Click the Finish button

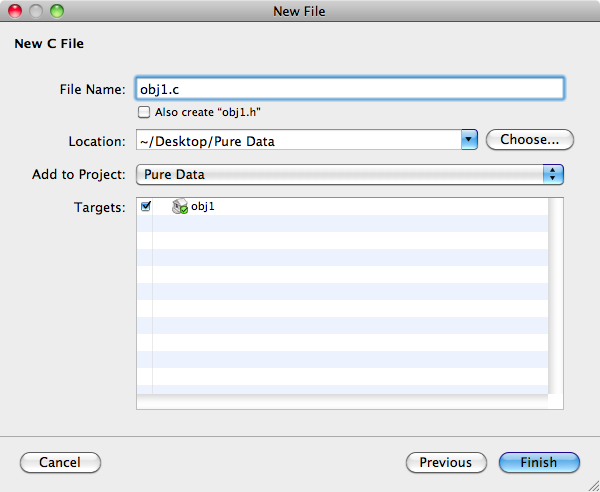(x=539, y=463)
